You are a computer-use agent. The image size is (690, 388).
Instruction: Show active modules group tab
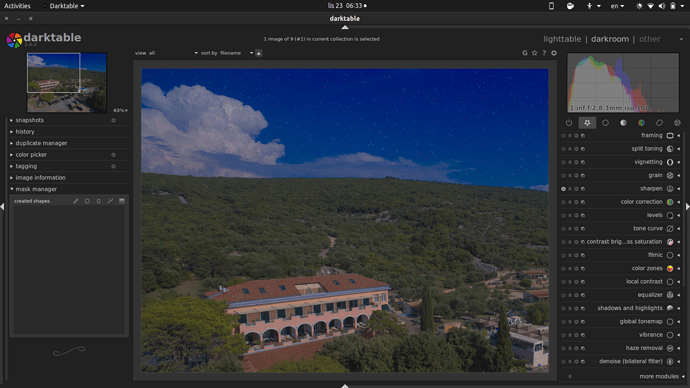[569, 123]
